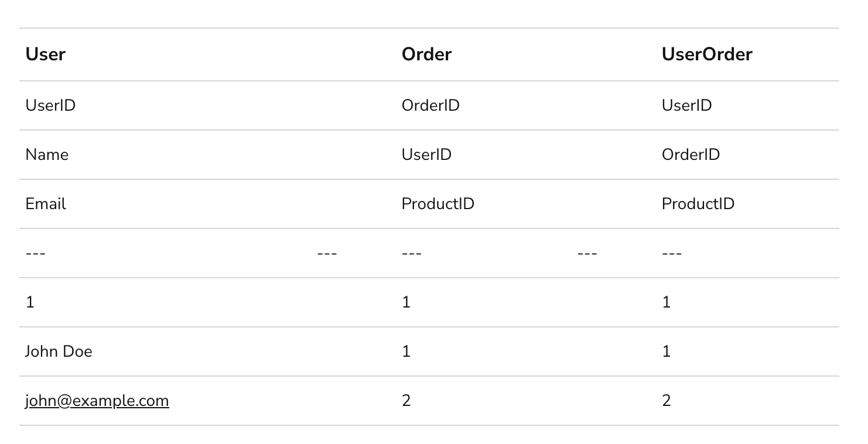Click the Email cell in User column
The width and height of the screenshot is (868, 444).
[x=46, y=204]
